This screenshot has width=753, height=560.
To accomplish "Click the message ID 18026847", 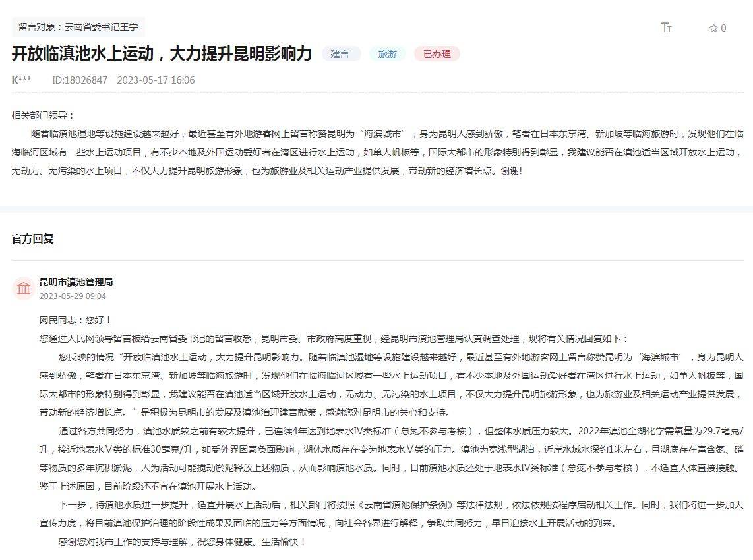I will pyautogui.click(x=79, y=80).
